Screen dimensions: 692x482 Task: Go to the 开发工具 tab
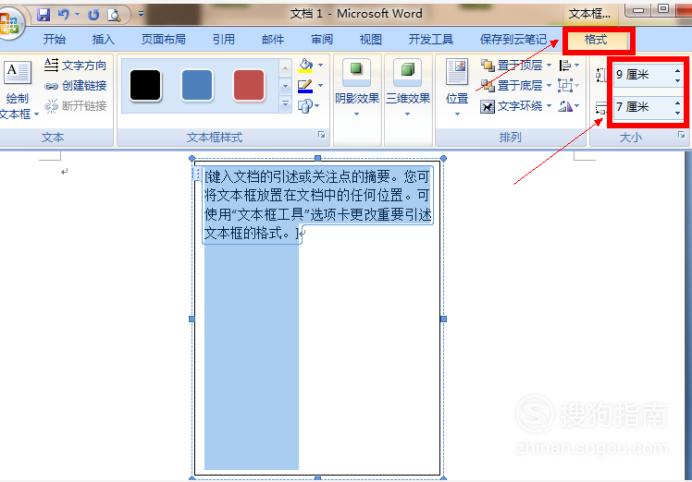[431, 39]
